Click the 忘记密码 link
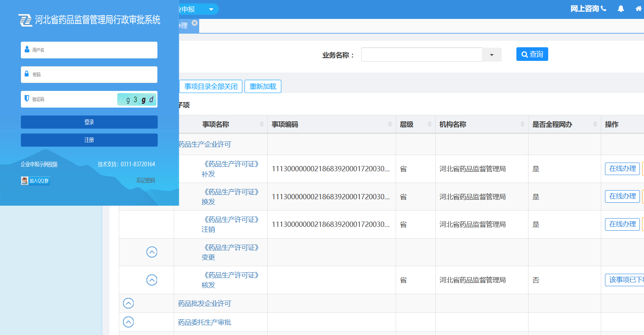Viewport: 644px width, 335px height. tap(145, 180)
